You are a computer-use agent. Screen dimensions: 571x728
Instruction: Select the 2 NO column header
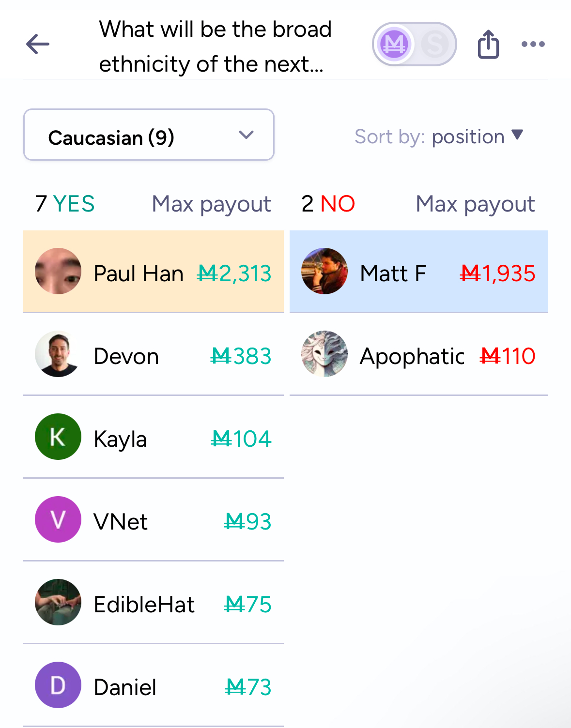click(328, 204)
